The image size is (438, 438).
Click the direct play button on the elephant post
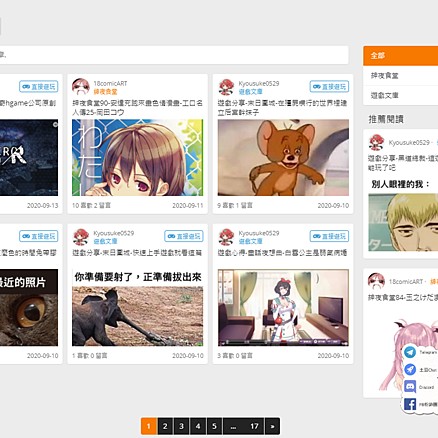pyautogui.click(x=184, y=236)
